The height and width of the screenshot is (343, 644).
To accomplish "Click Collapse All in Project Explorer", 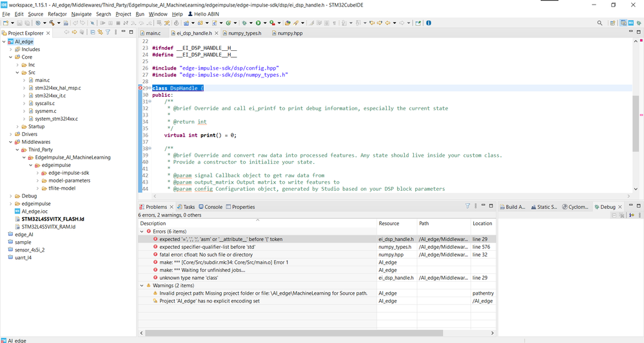I will [93, 32].
